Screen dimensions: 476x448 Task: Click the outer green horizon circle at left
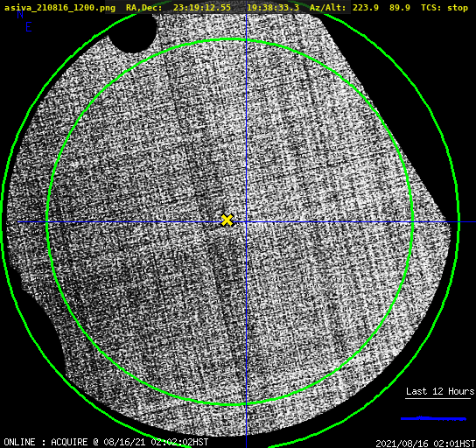3,221
